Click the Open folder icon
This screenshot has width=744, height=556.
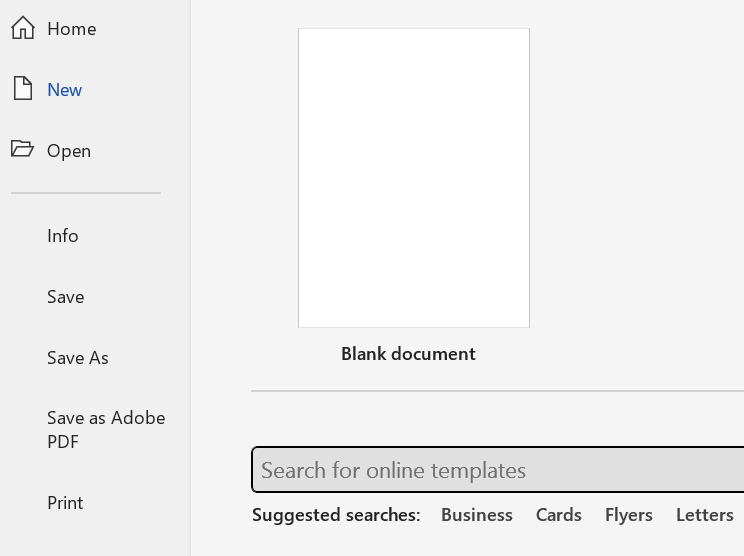pos(22,149)
